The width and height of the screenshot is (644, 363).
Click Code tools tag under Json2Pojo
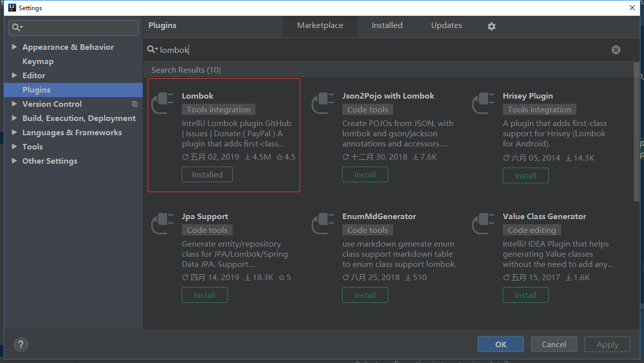click(x=368, y=109)
